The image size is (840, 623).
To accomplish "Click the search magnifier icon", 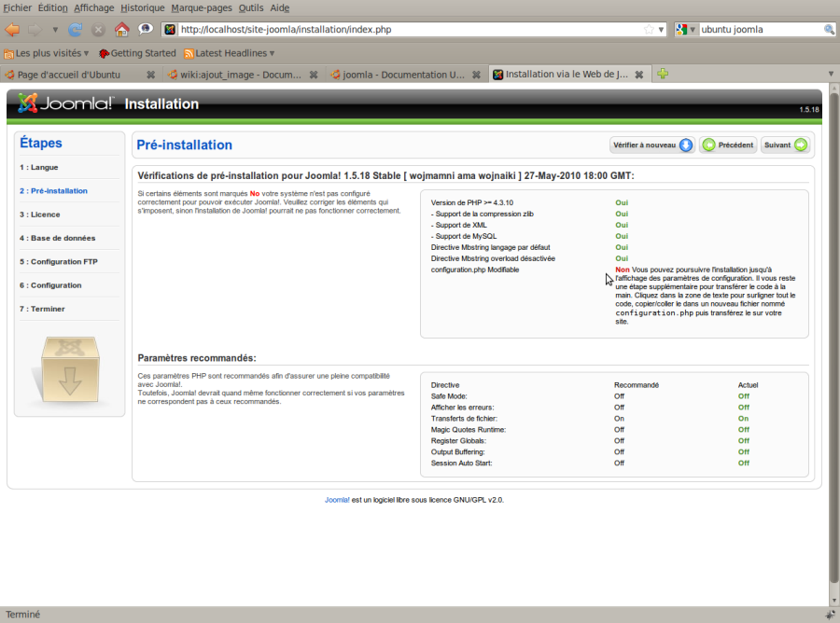I will point(829,30).
